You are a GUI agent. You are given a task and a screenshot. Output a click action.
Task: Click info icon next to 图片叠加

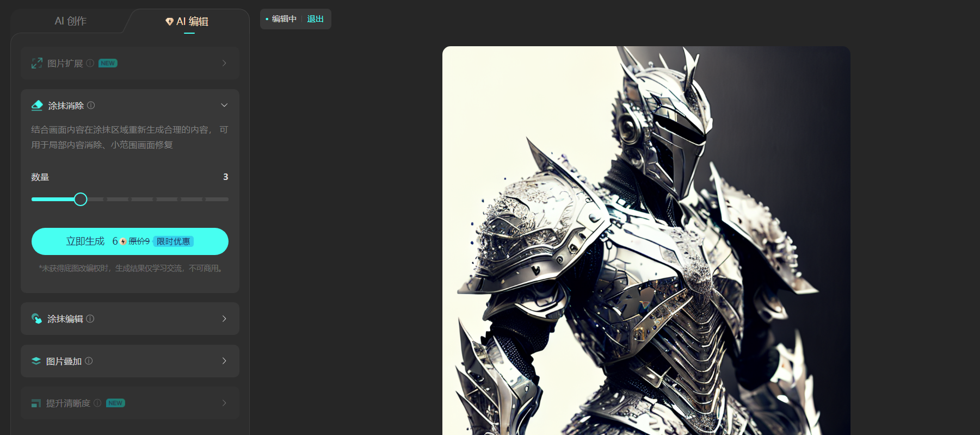click(89, 361)
